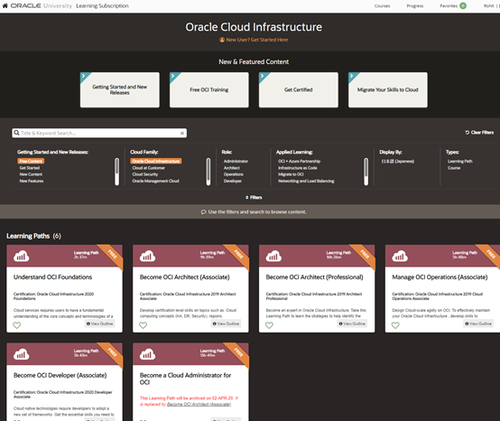This screenshot has width=500, height=421.
Task: Expand the Getting Started and New Releases tile
Action: pyautogui.click(x=120, y=90)
